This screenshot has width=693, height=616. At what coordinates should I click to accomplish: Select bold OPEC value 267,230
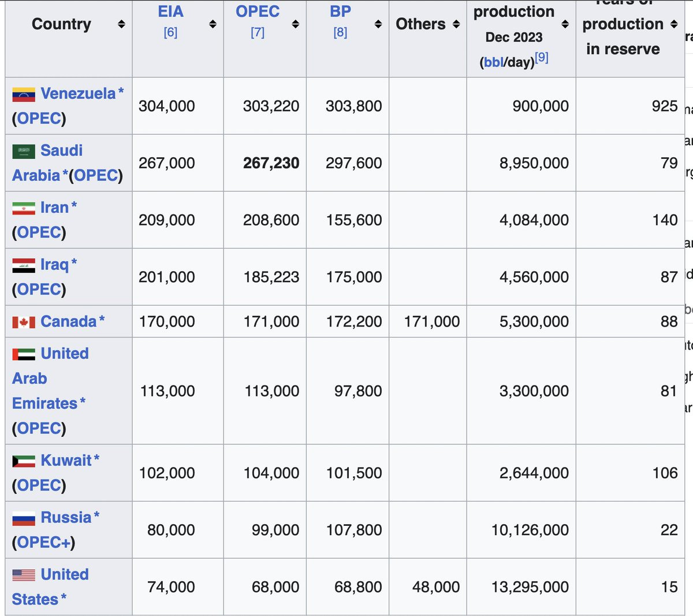(271, 163)
